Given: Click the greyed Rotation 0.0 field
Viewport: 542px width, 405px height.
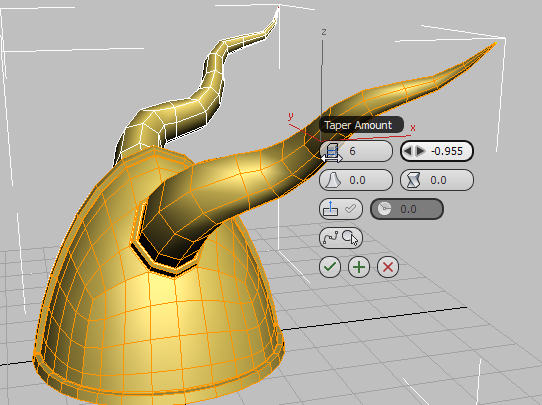Looking at the screenshot, I should click(x=407, y=209).
